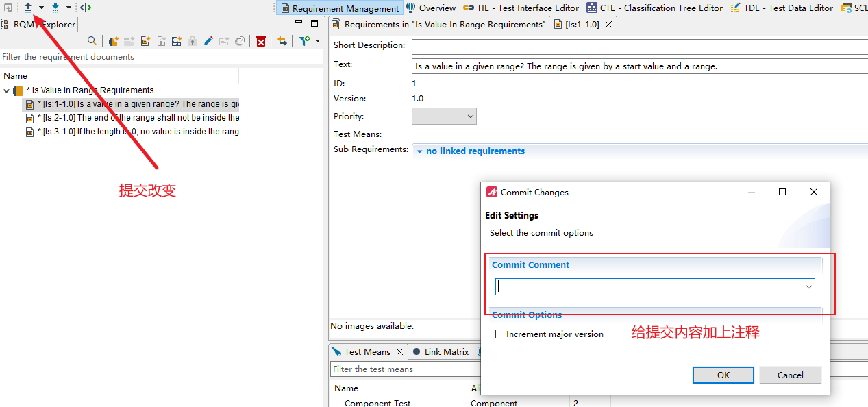Click the grayed padlock icon in Explorer toolbar
Screen dimensions: 868x407
pos(193,41)
